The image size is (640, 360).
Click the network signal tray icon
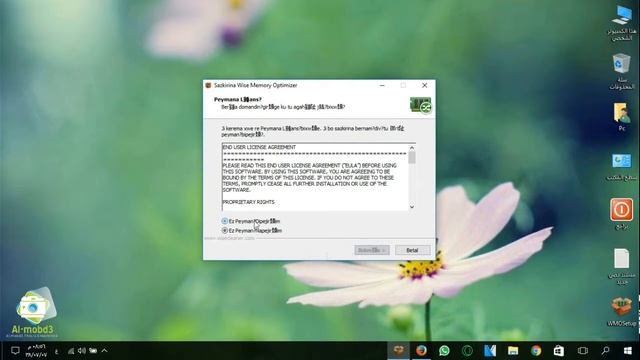71,351
